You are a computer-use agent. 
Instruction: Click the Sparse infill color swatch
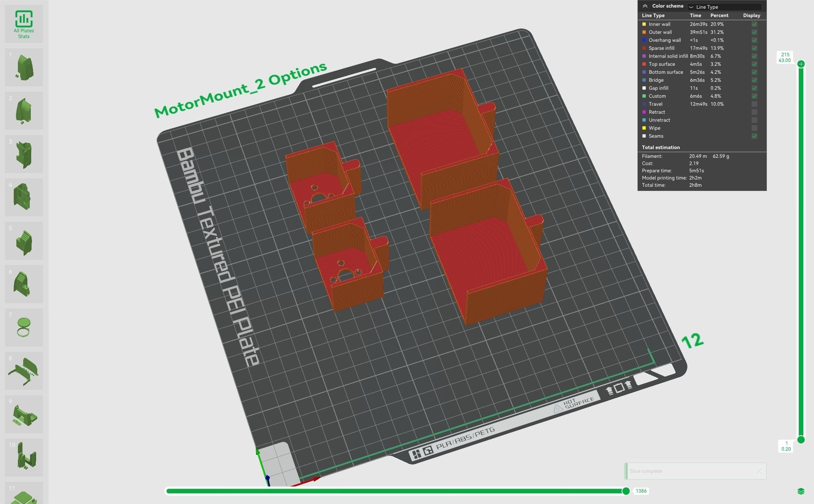point(644,48)
